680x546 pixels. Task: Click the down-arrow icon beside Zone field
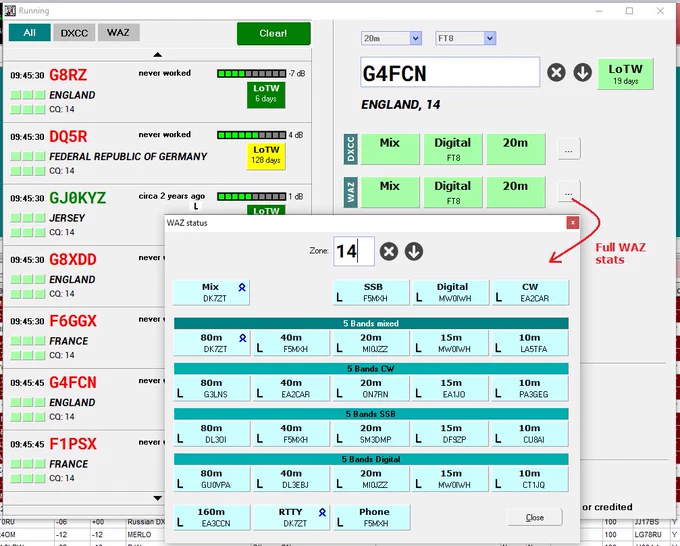pos(414,252)
